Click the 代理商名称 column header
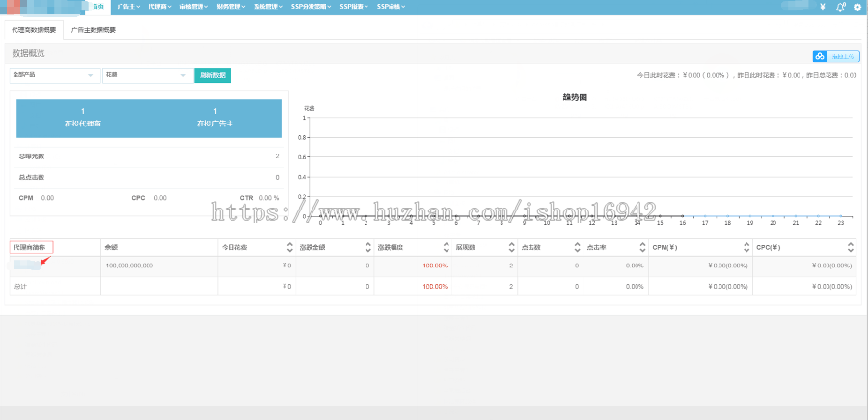Image resolution: width=868 pixels, height=420 pixels. tap(32, 248)
